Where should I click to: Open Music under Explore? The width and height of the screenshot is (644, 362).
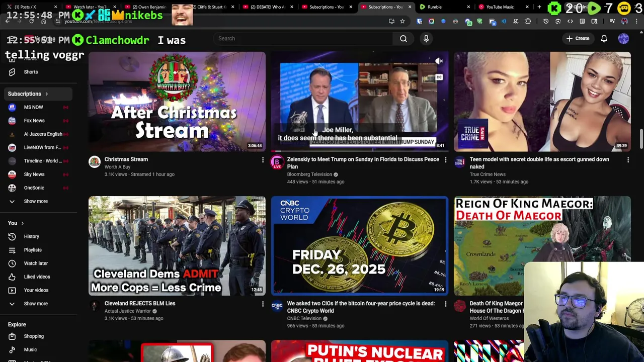click(30, 350)
